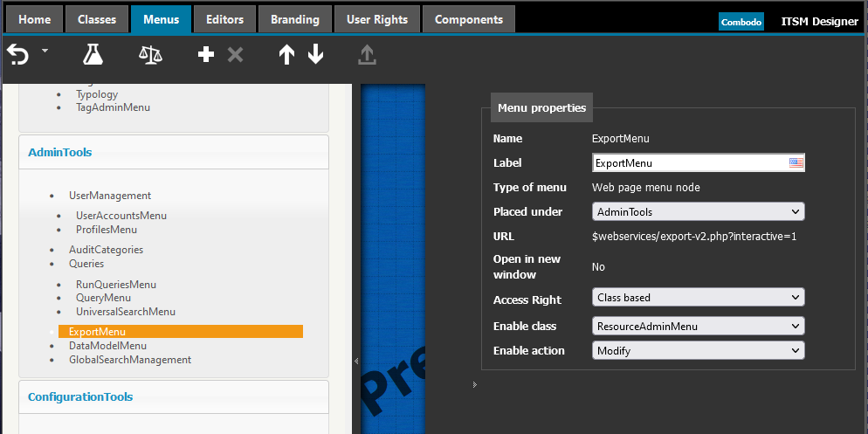The image size is (868, 434).
Task: Click the Label text input field
Action: pos(688,162)
